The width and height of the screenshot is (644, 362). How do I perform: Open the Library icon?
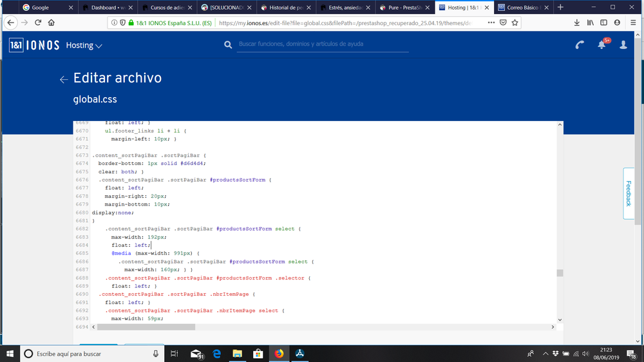(x=590, y=23)
